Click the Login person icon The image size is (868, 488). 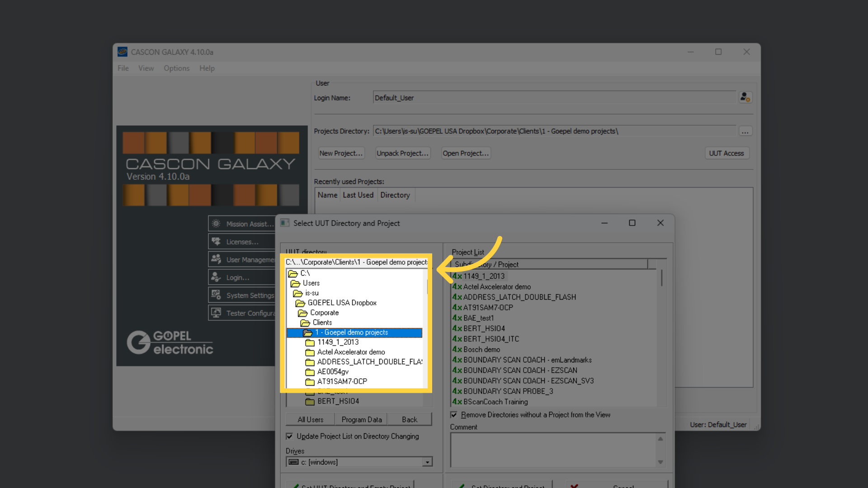(x=216, y=277)
